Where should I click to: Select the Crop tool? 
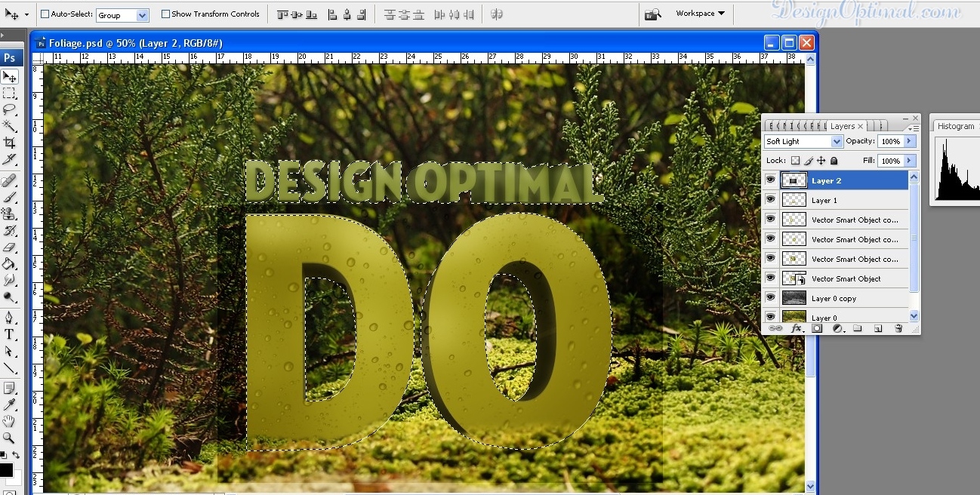(10, 143)
